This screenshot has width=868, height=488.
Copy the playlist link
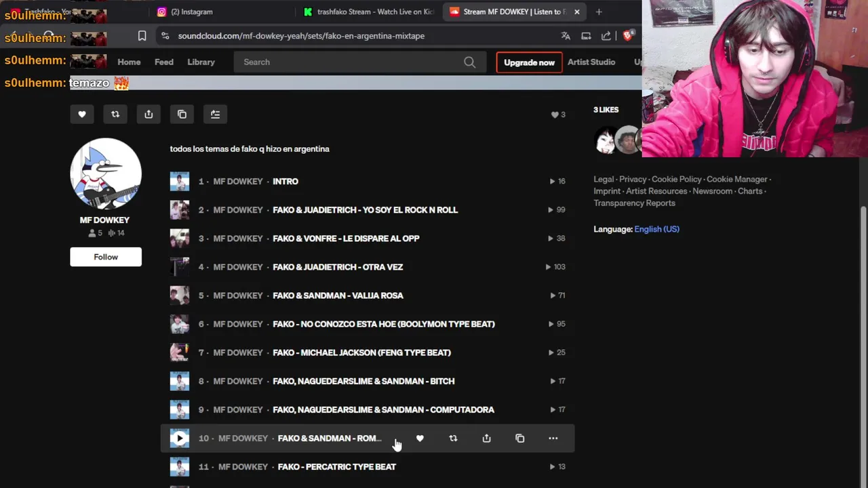click(182, 115)
